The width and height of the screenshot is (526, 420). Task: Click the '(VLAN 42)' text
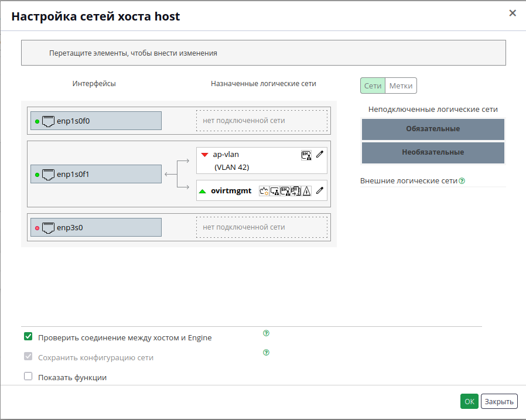pos(232,168)
